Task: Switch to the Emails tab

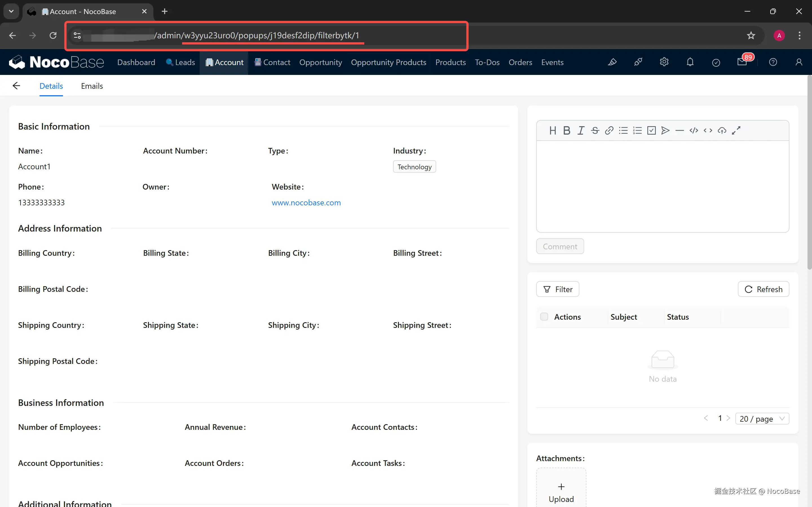Action: (x=92, y=86)
